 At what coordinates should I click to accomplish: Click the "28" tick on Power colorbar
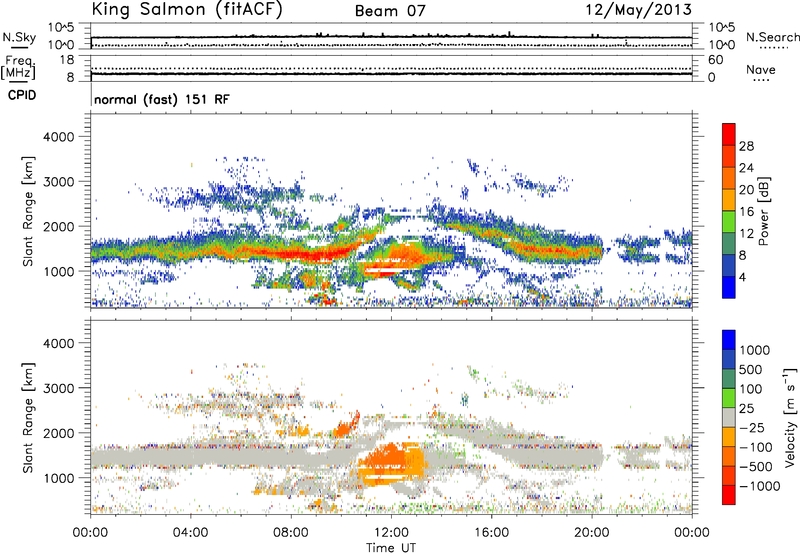[746, 146]
